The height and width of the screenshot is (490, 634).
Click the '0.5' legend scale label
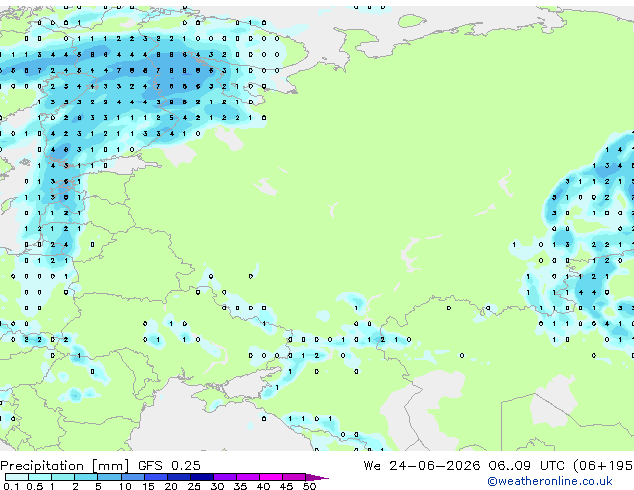click(x=35, y=486)
